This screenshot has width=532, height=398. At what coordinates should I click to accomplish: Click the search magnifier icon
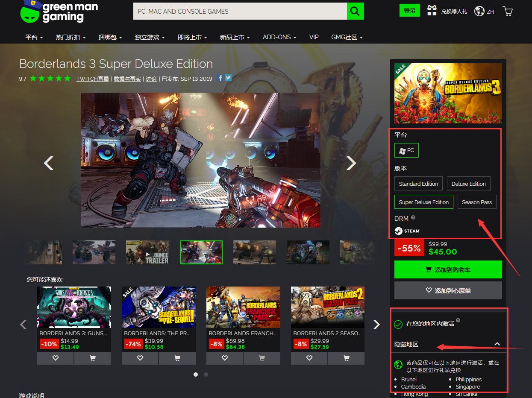pyautogui.click(x=355, y=11)
